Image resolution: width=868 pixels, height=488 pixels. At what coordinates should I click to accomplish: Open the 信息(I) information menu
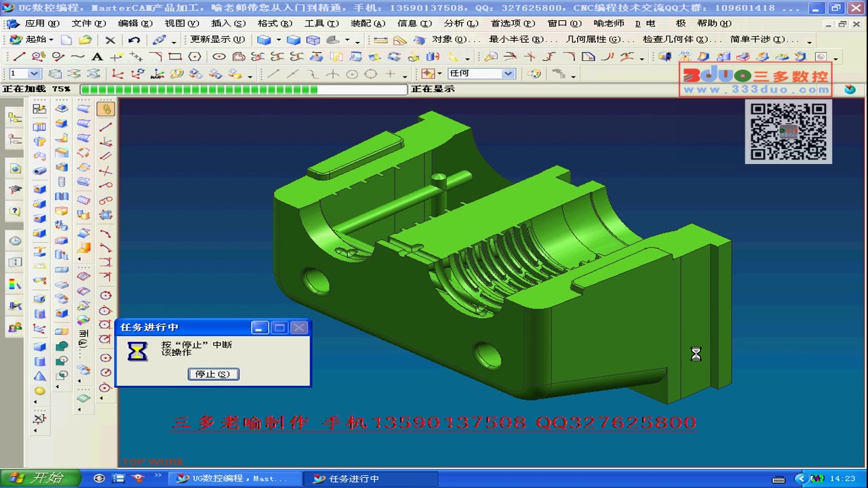[x=414, y=23]
